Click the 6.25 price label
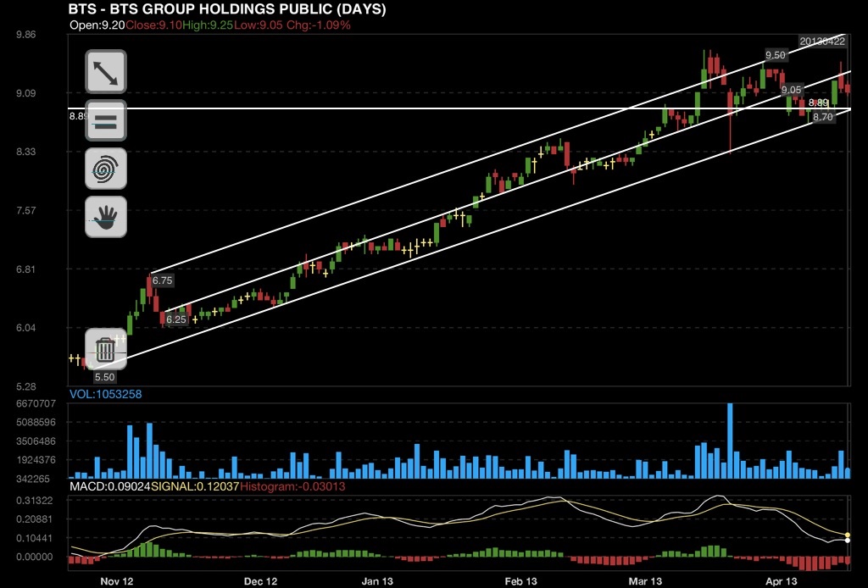 click(x=176, y=319)
